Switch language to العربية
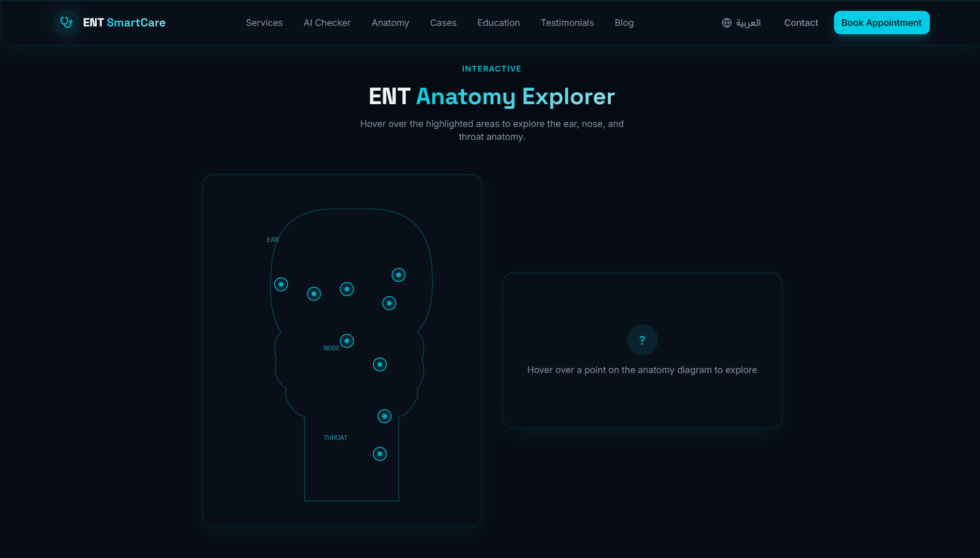The width and height of the screenshot is (980, 558). 748,23
